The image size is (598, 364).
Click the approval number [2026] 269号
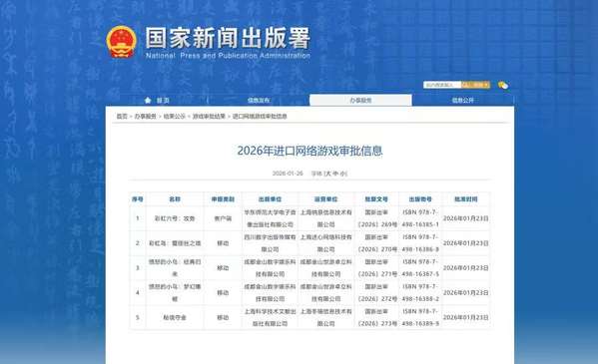coord(376,218)
